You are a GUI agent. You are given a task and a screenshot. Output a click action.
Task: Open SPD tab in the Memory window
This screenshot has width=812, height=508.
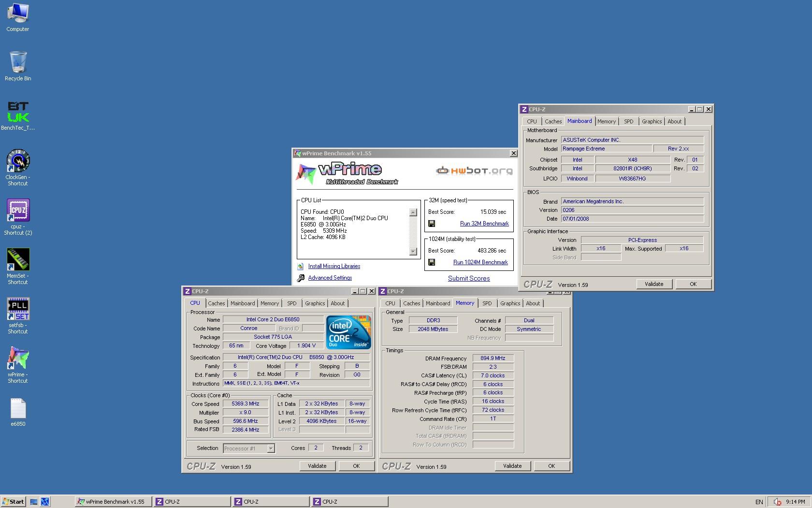[x=487, y=303]
